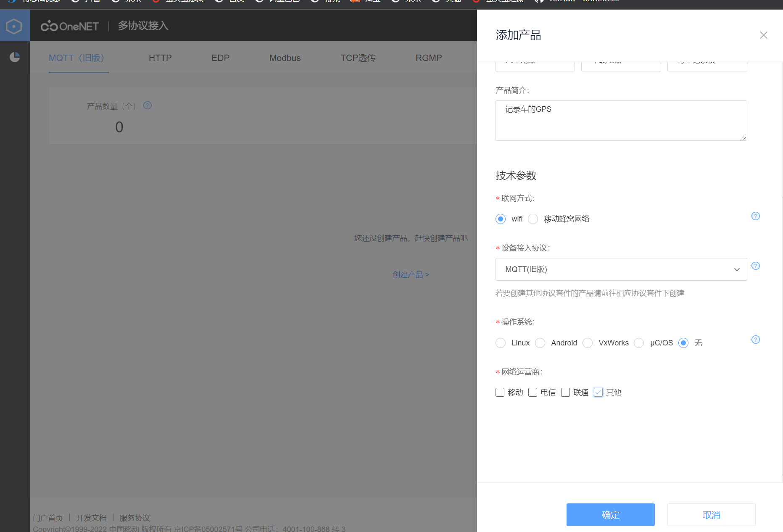This screenshot has width=783, height=532.
Task: Switch to TCP透传 tab
Action: click(x=358, y=58)
